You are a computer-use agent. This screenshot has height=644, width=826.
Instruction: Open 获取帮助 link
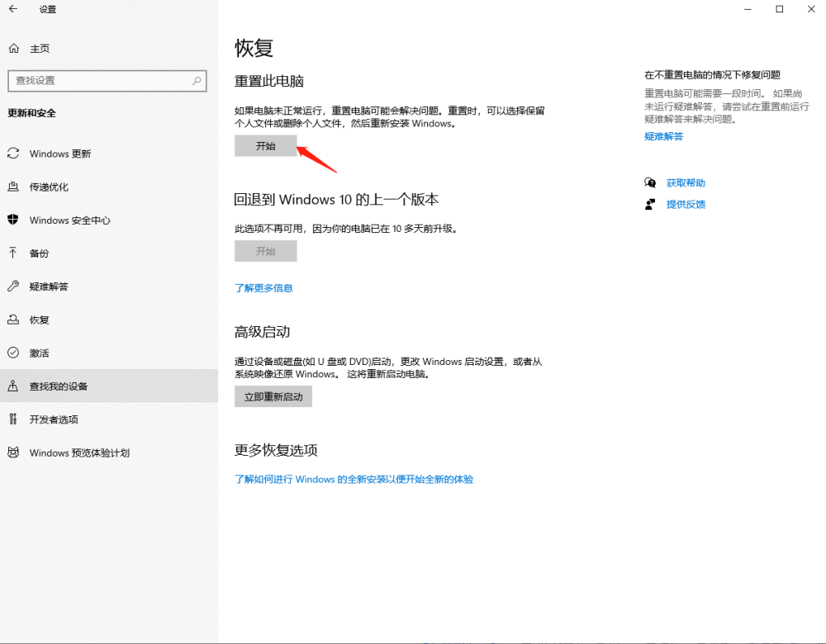click(x=686, y=182)
